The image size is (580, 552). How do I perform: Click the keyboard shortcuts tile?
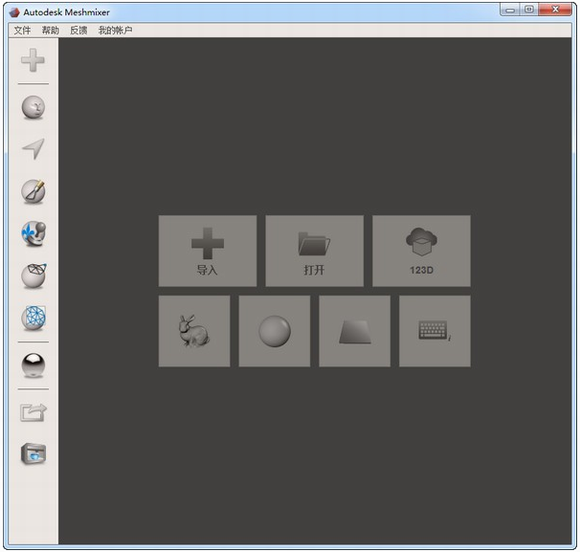point(435,331)
